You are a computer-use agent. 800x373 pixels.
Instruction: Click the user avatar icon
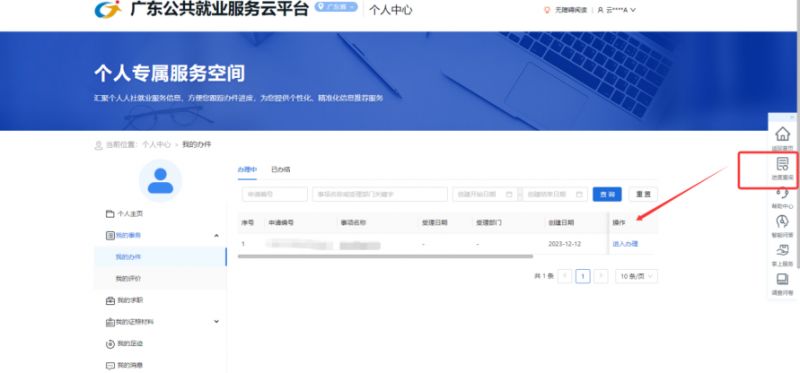pyautogui.click(x=160, y=181)
